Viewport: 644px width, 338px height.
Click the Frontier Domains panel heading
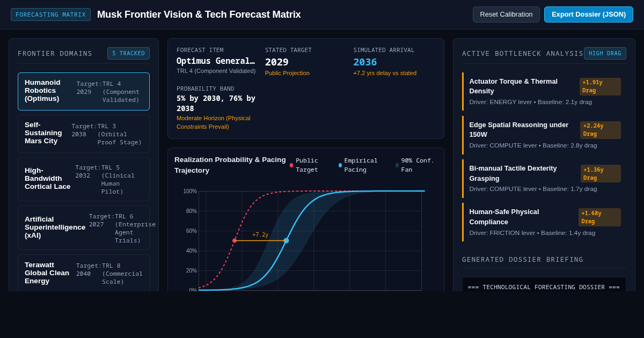coord(55,54)
